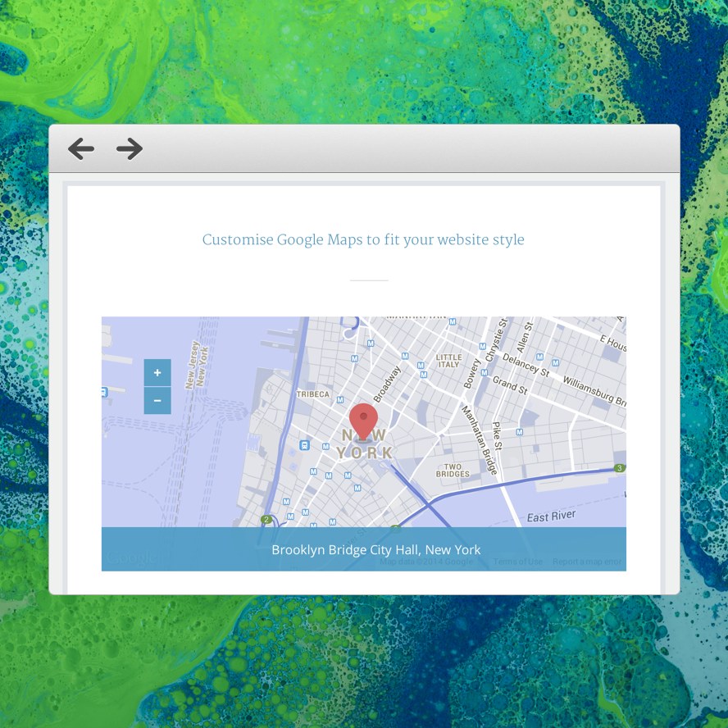728x728 pixels.
Task: Zoom out the map with minus button
Action: click(x=157, y=401)
